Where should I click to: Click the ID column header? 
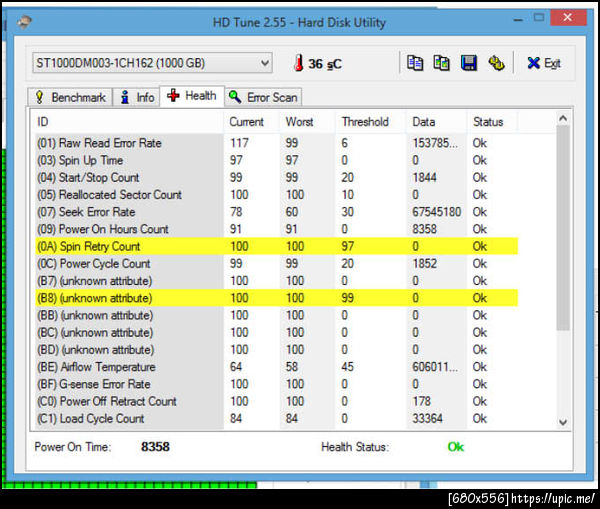tap(128, 122)
